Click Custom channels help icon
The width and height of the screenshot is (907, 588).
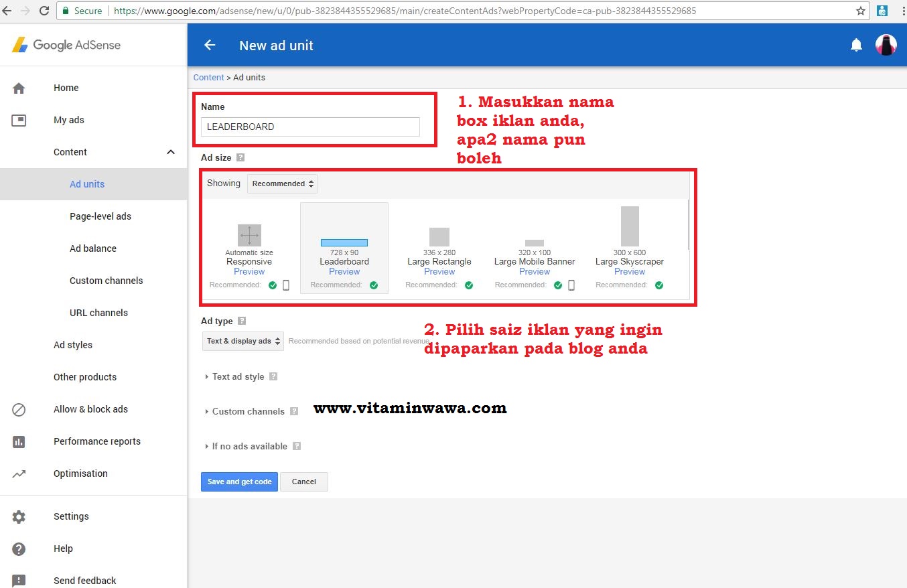coord(294,411)
